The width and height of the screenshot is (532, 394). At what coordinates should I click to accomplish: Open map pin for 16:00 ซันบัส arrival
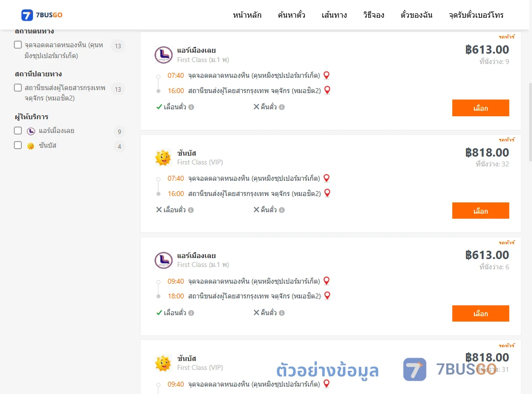(x=328, y=193)
